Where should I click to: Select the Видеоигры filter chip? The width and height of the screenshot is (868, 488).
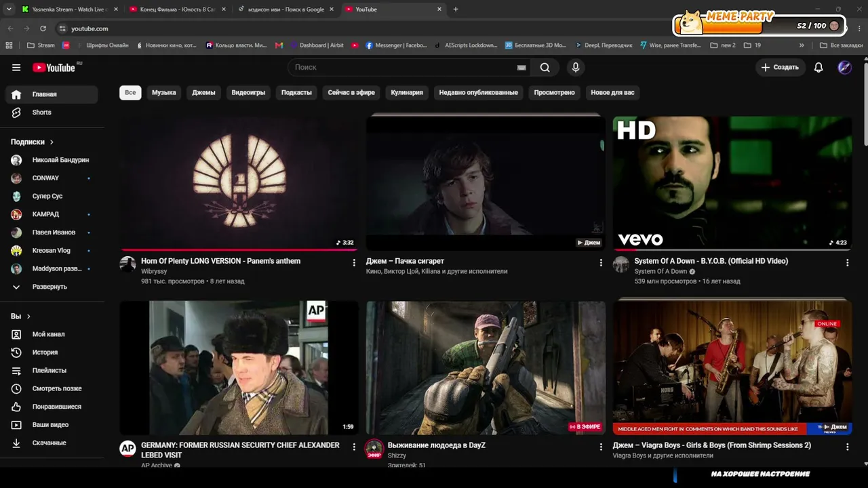248,93
